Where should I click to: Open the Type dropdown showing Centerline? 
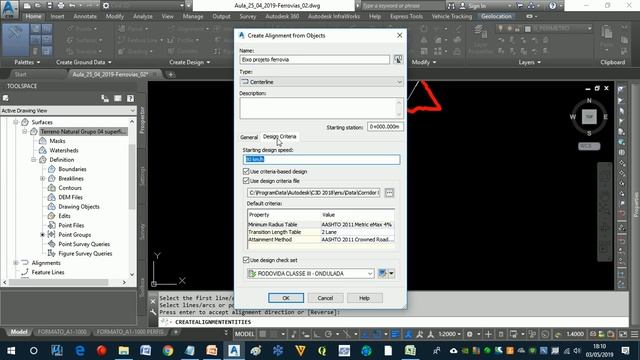tap(321, 82)
